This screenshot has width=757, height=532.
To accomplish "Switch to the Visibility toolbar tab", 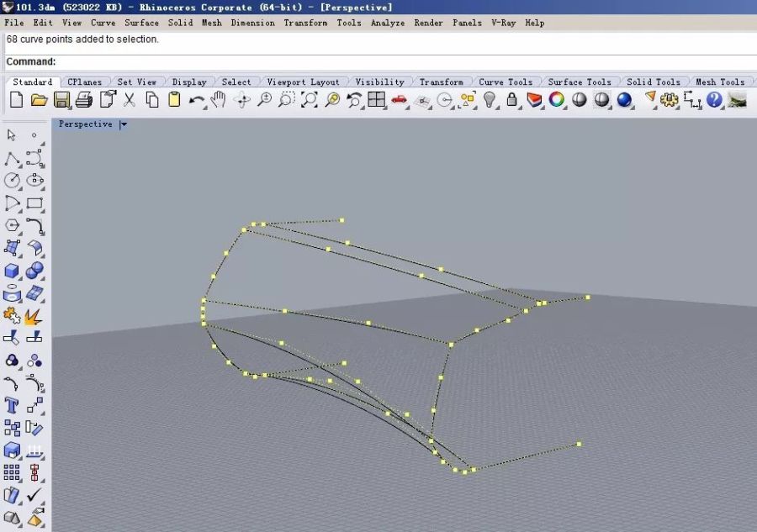I will coord(379,82).
